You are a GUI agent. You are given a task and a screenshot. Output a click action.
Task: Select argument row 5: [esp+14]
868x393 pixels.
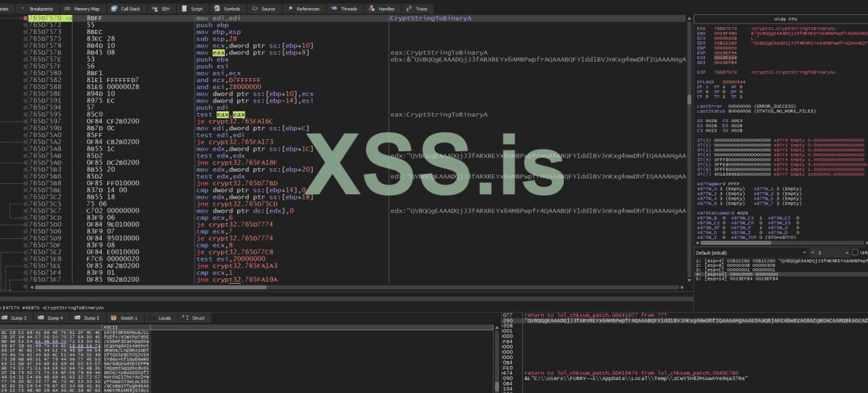click(780, 279)
